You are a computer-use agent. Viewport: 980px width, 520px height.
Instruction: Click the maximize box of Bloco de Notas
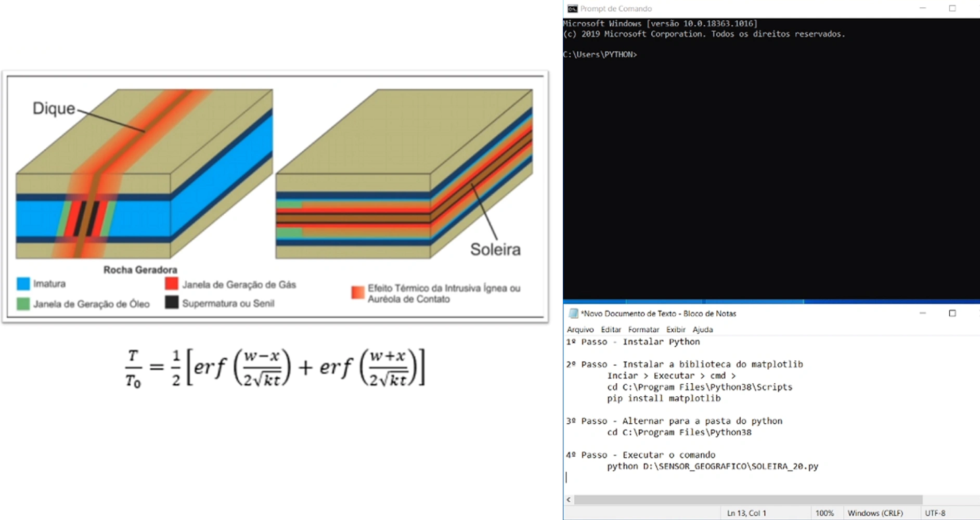952,313
